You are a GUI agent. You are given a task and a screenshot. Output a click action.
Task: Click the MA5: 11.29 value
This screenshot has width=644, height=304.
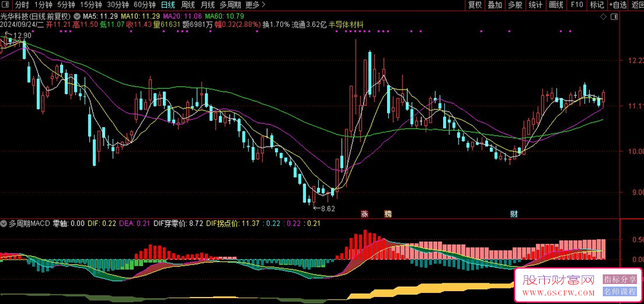(100, 17)
